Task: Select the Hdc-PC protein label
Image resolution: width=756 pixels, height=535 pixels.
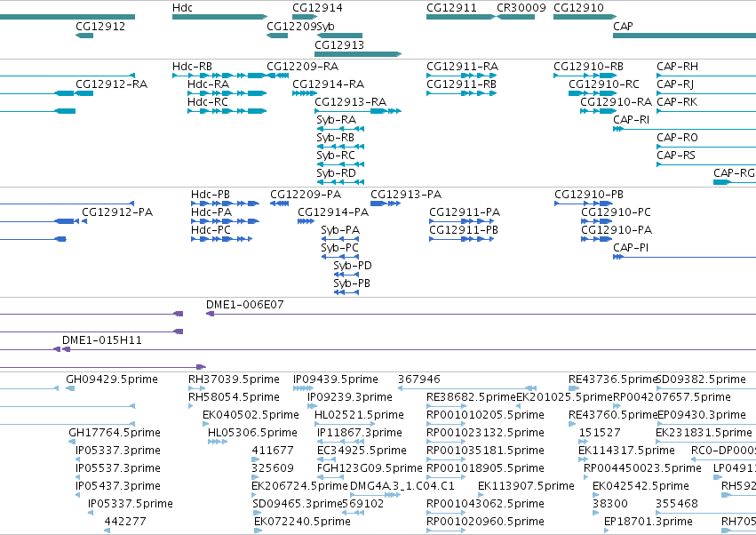Action: click(x=211, y=230)
